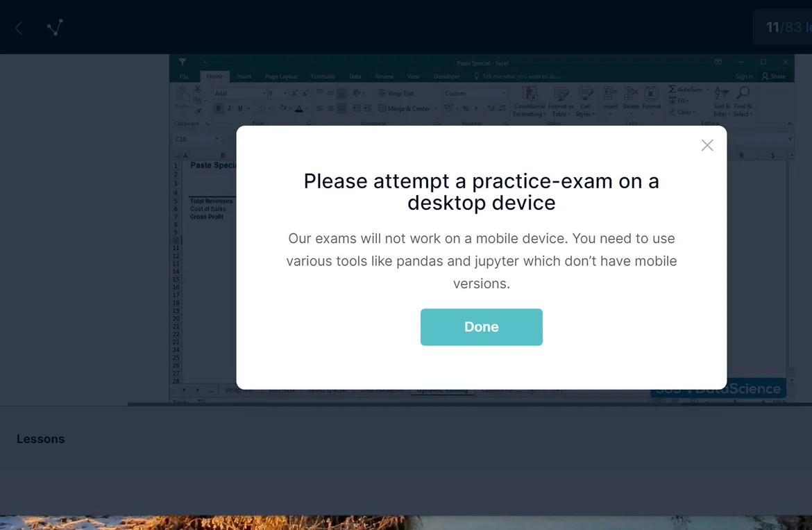
Task: Click the path graph icon in header
Action: coord(55,28)
